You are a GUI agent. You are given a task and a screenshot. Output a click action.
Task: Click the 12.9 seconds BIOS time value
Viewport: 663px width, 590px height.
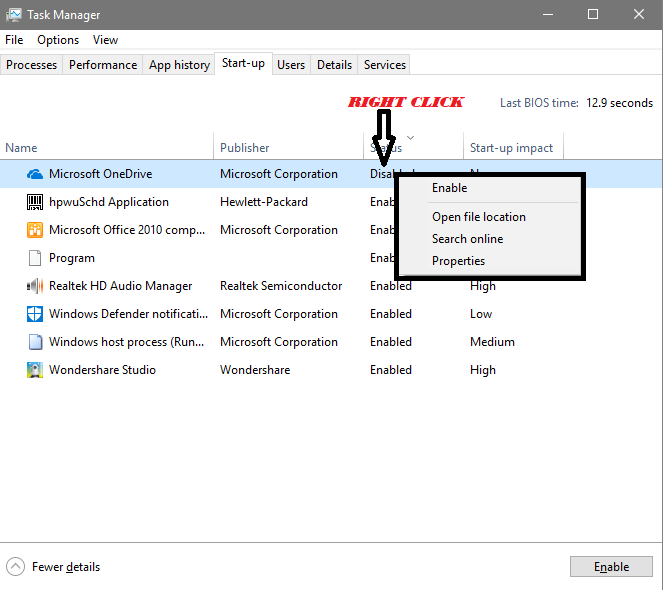coord(619,103)
